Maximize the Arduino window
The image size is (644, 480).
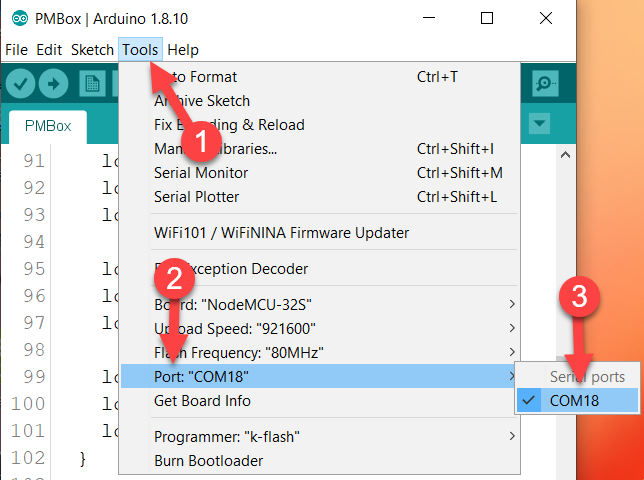point(487,18)
